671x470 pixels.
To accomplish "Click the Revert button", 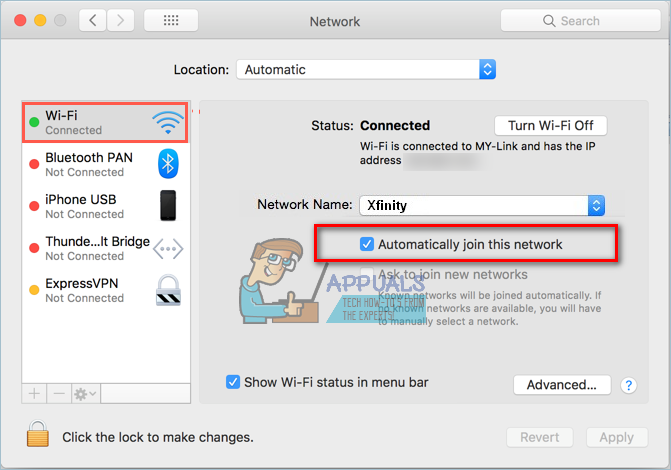I will 540,437.
